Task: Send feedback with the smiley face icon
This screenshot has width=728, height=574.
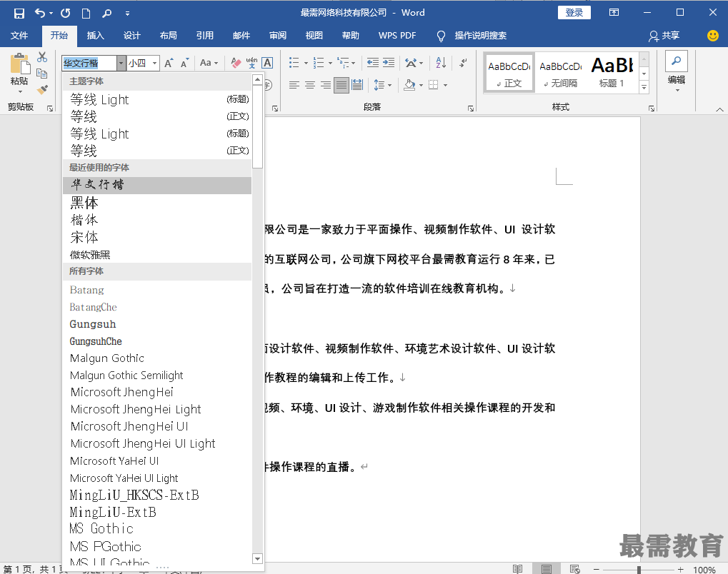Action: pyautogui.click(x=713, y=36)
